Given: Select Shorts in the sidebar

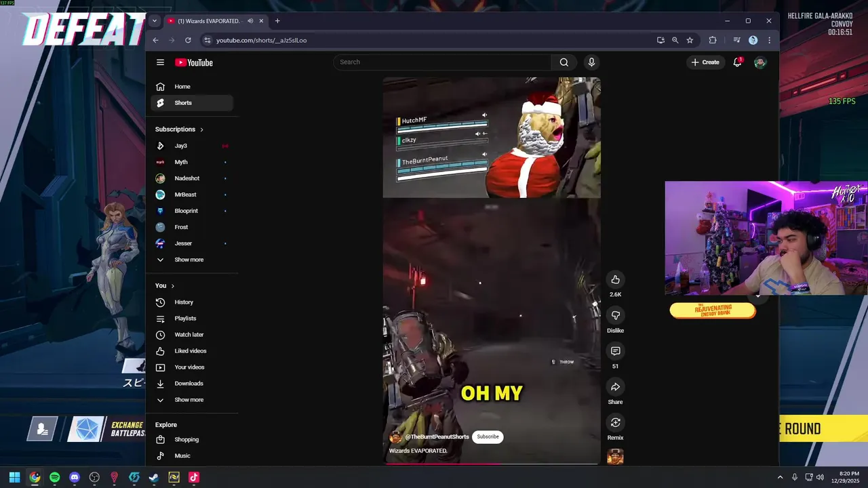Looking at the screenshot, I should tap(192, 103).
